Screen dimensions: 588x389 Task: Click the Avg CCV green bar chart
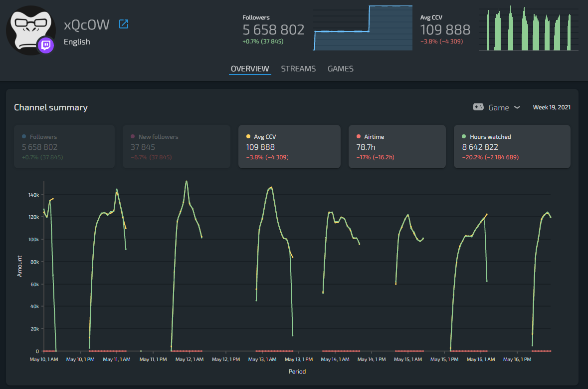(528, 28)
